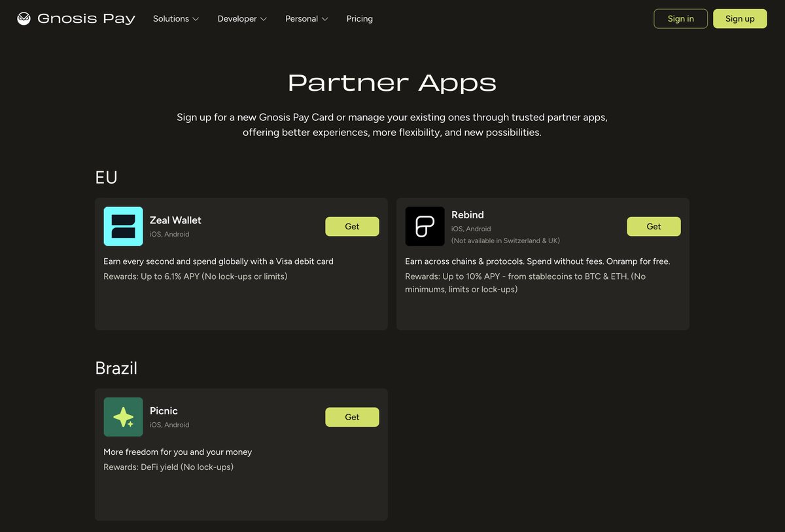The width and height of the screenshot is (785, 532).
Task: Expand the Developer menu
Action: tap(242, 19)
